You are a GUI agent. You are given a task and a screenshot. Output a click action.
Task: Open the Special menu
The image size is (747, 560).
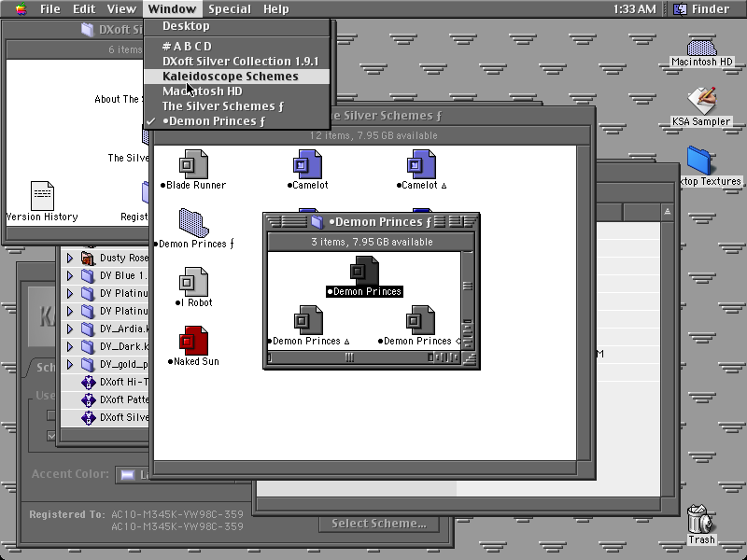point(230,9)
